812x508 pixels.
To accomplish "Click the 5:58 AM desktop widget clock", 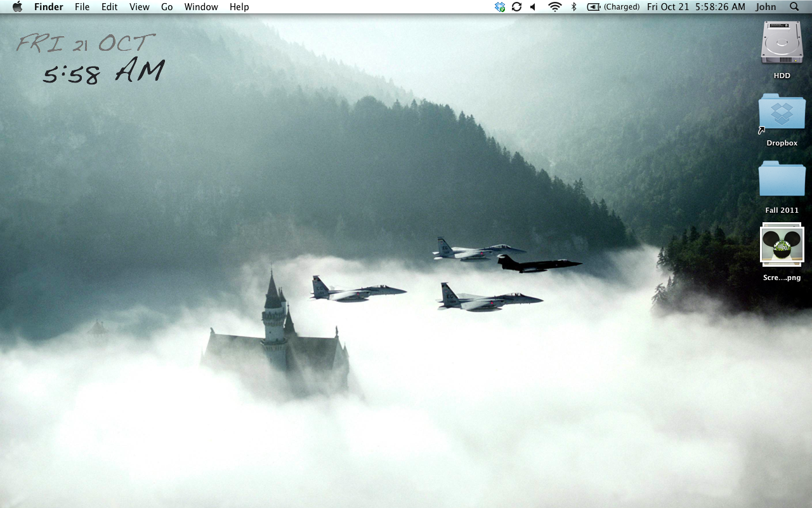I will [104, 72].
